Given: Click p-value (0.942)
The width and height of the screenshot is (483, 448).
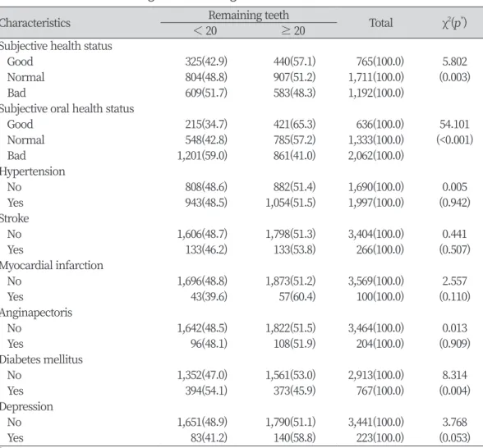Looking at the screenshot, I should [455, 203].
